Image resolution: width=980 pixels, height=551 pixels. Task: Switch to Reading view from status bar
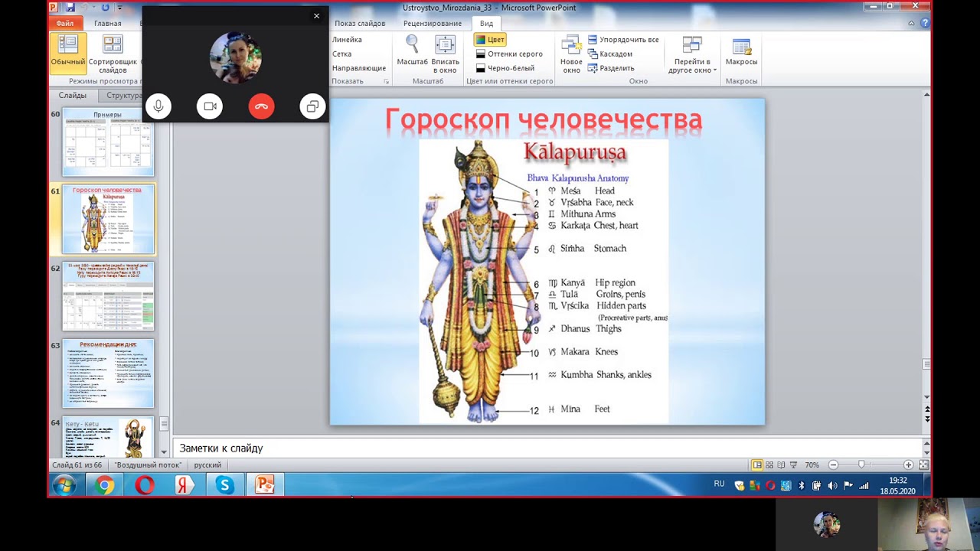781,465
